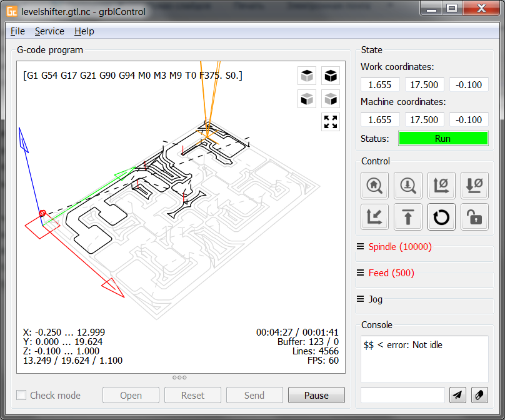Unlock GRBL with the padlock icon
505x420 pixels.
474,217
